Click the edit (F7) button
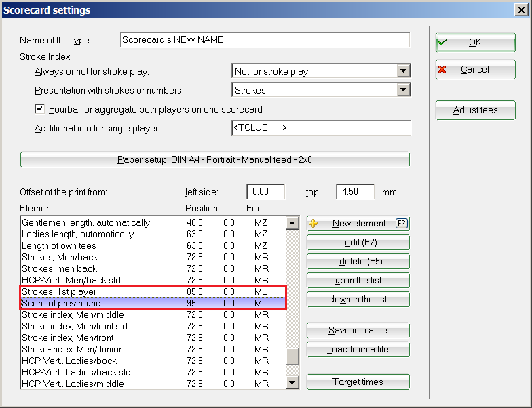Viewport: 532px width, 408px height. point(358,243)
